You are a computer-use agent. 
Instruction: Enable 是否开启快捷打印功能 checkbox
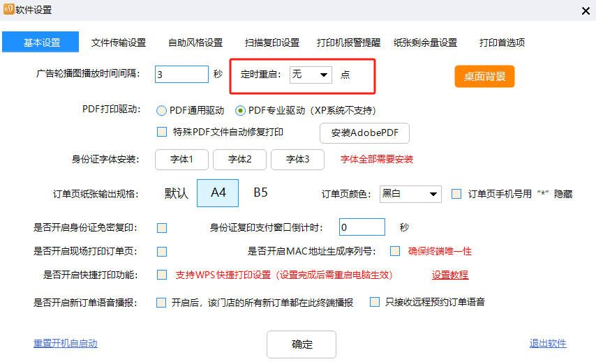(162, 275)
